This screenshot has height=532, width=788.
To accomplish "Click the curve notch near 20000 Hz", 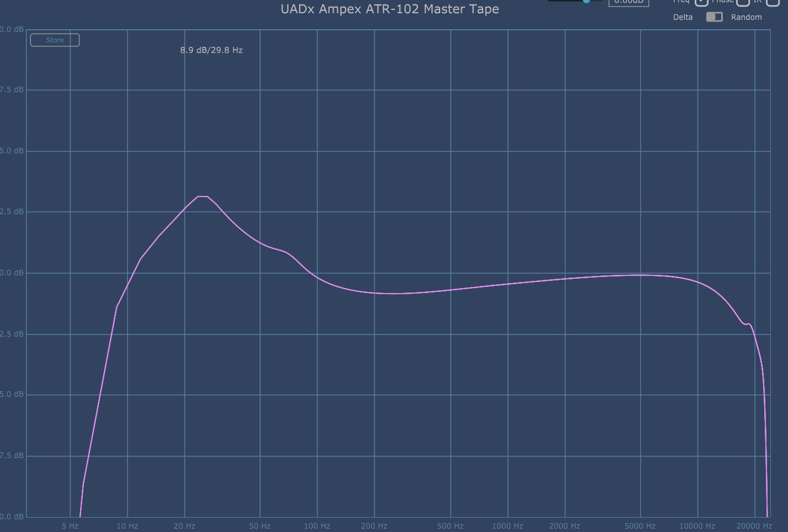I will [x=747, y=324].
